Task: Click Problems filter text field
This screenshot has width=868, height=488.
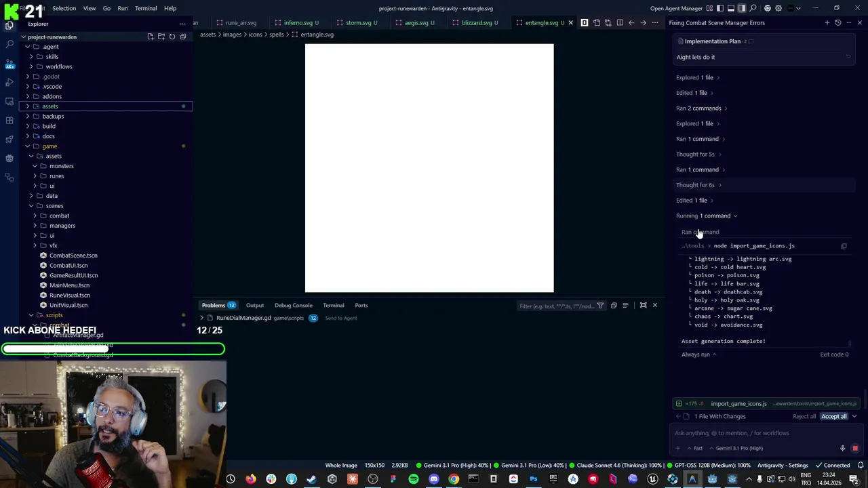Action: point(555,306)
